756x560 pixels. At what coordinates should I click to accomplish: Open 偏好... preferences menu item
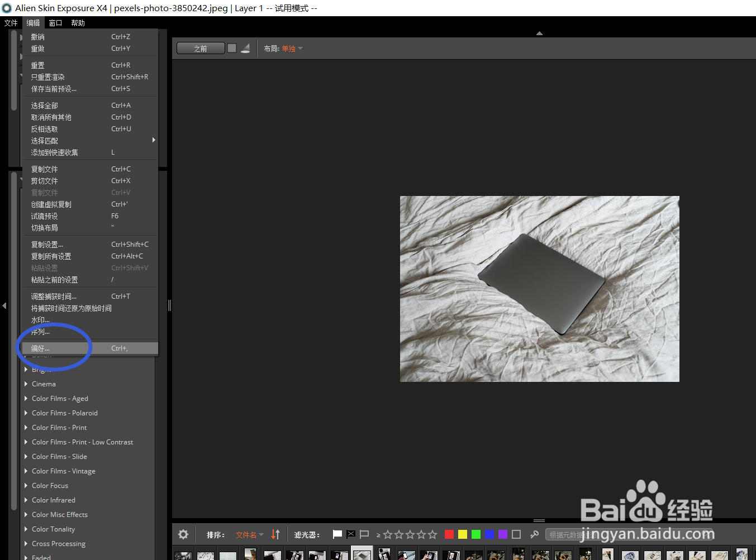[x=90, y=348]
